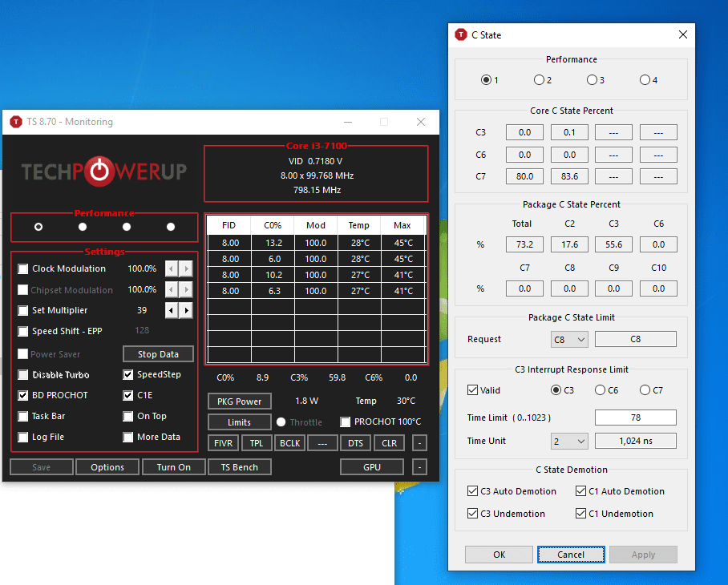
Task: Click minus button next to GPU
Action: tap(419, 467)
